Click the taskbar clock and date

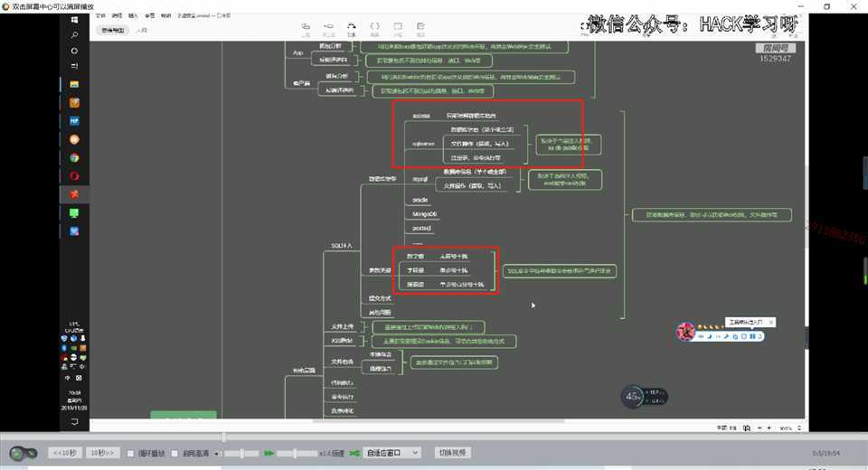click(74, 400)
